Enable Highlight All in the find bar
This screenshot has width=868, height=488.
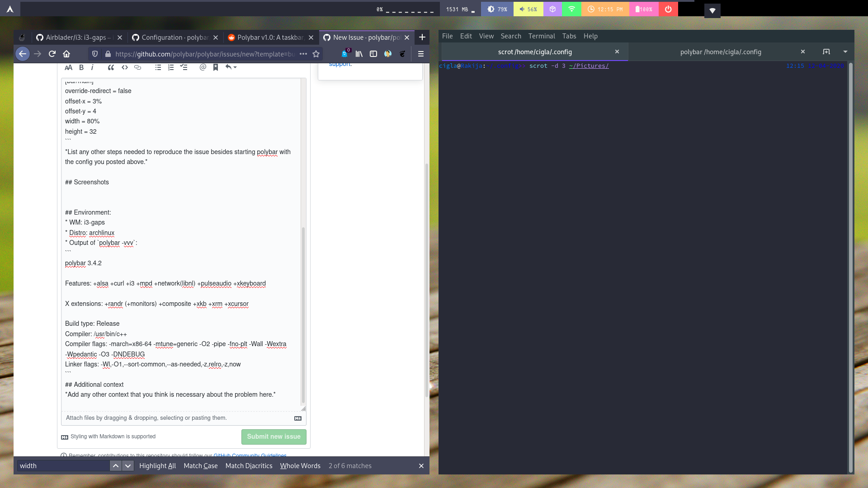coord(157,465)
